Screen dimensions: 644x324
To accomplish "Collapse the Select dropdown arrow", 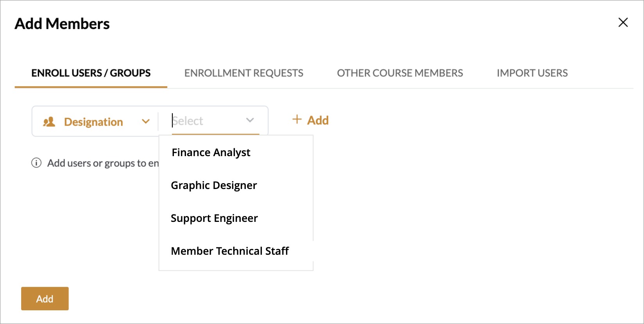I will point(250,121).
